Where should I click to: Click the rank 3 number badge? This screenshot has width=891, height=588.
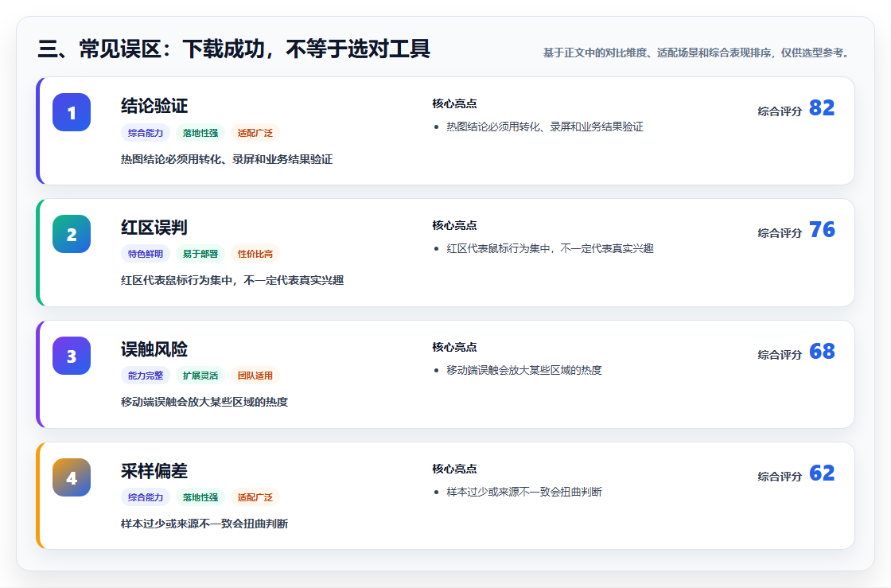tap(72, 356)
